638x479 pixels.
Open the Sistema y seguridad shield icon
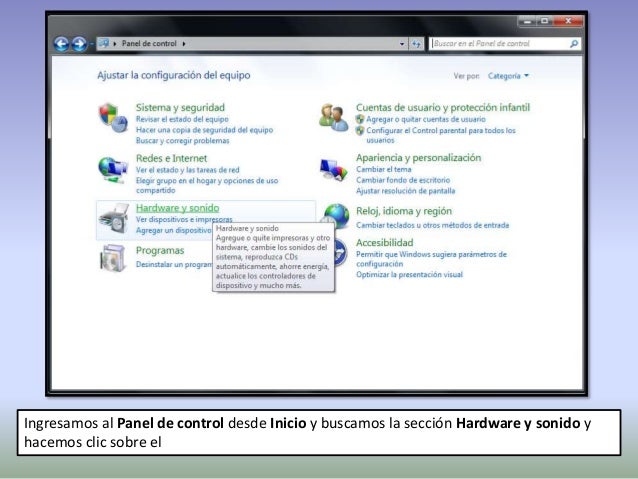click(x=113, y=118)
